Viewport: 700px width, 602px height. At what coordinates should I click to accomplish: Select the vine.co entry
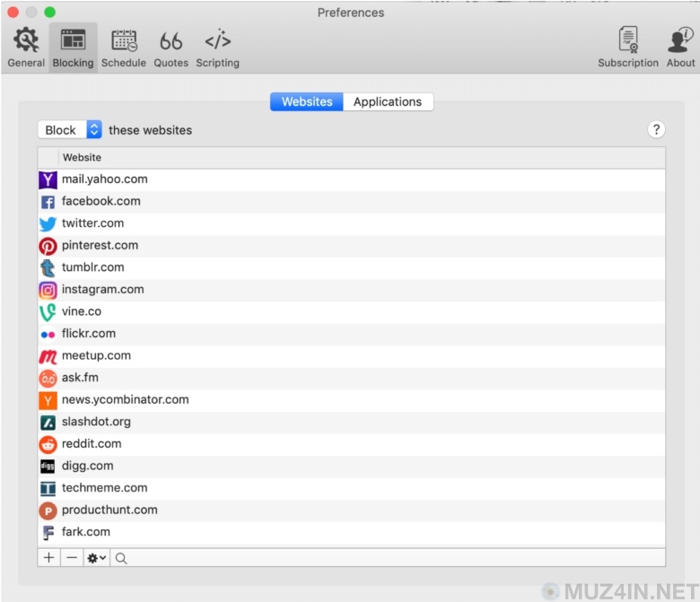point(351,311)
